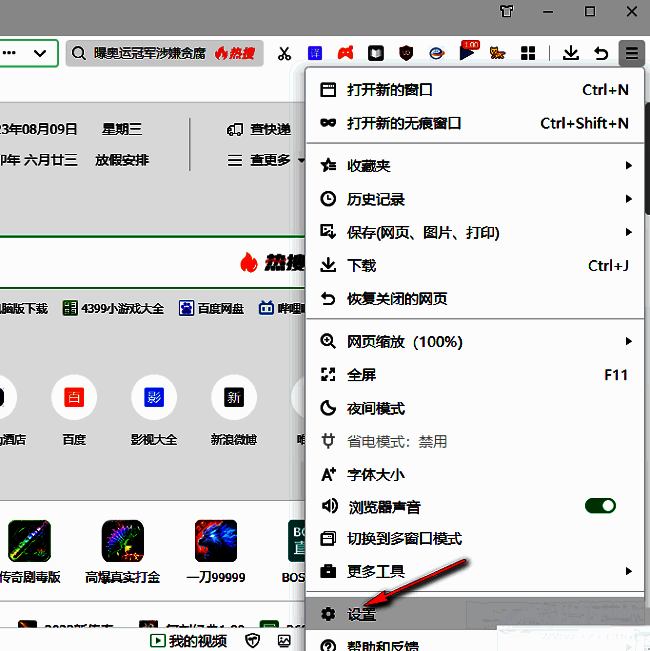Select 字体大小 menu item
650x651 pixels.
point(475,474)
